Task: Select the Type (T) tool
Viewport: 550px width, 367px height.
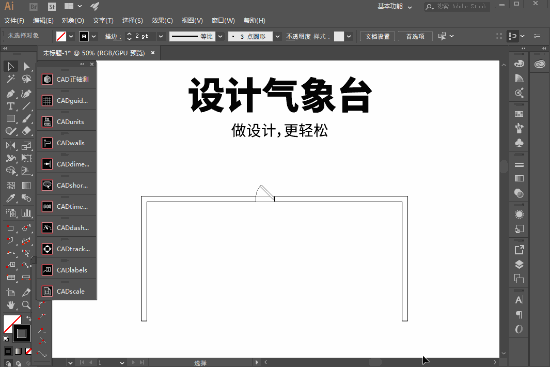Action: point(11,106)
